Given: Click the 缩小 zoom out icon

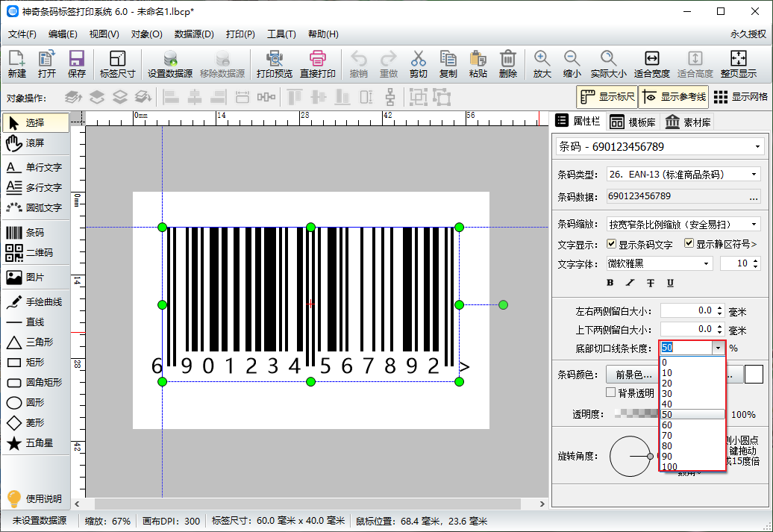Looking at the screenshot, I should pyautogui.click(x=572, y=64).
